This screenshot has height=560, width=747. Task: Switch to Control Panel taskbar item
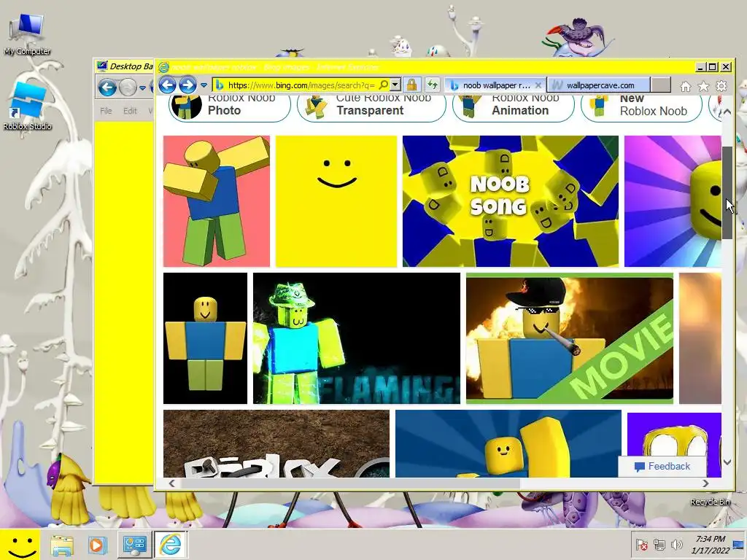(x=135, y=545)
